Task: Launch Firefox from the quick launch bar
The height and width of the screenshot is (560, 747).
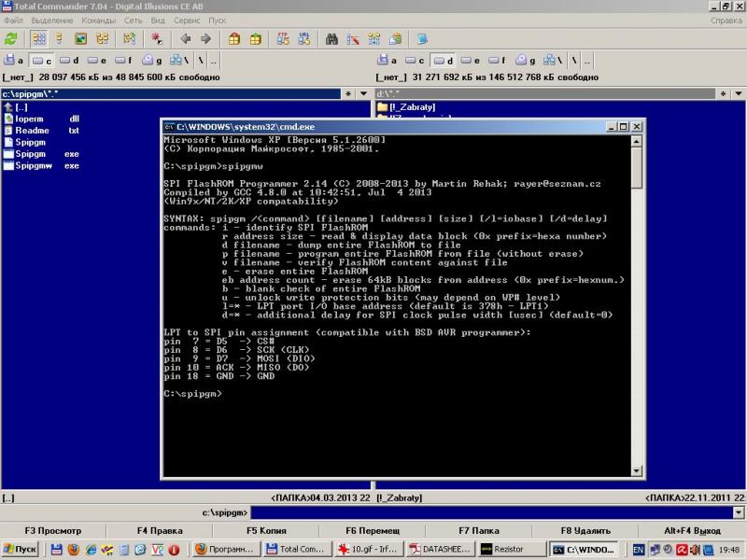Action: click(x=74, y=549)
